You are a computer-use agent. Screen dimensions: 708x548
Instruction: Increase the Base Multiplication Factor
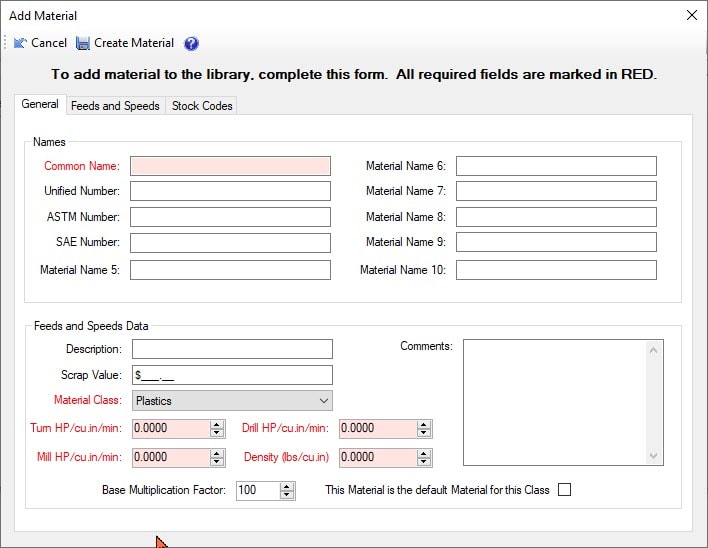click(287, 486)
